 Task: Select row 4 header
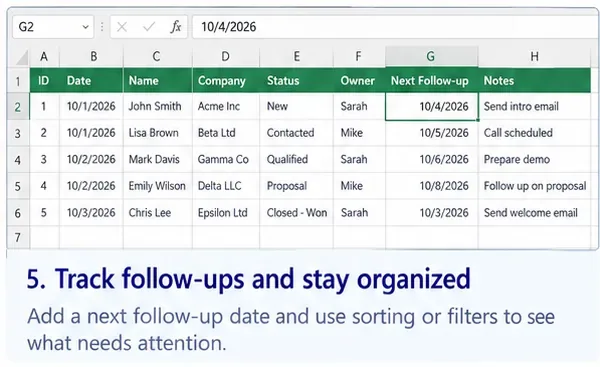click(x=18, y=160)
